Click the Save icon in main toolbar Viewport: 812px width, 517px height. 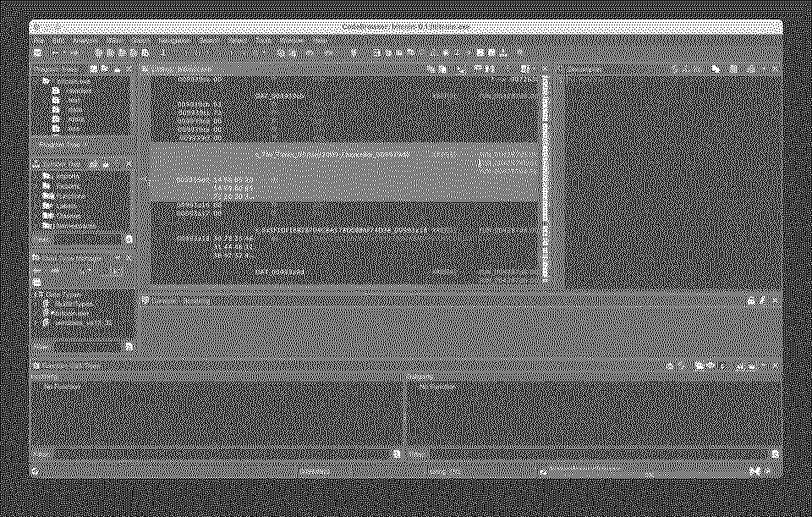coord(38,52)
